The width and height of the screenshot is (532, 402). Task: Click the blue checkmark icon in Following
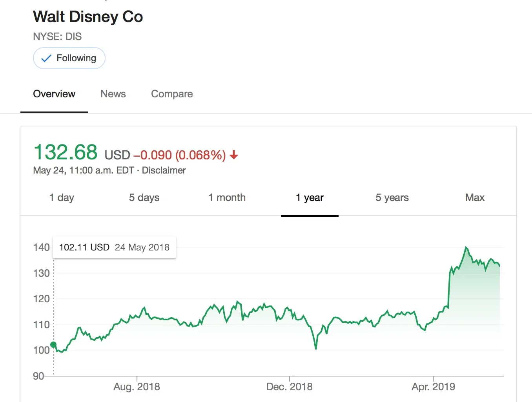coord(46,58)
